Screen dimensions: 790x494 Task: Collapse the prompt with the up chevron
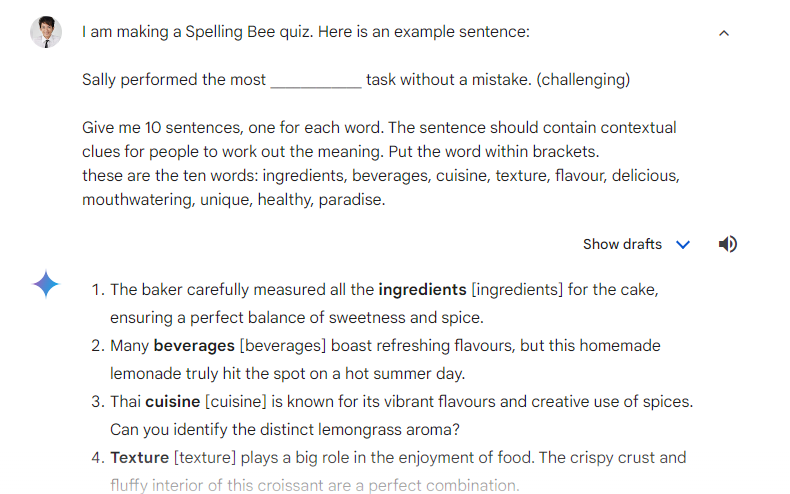(x=724, y=33)
